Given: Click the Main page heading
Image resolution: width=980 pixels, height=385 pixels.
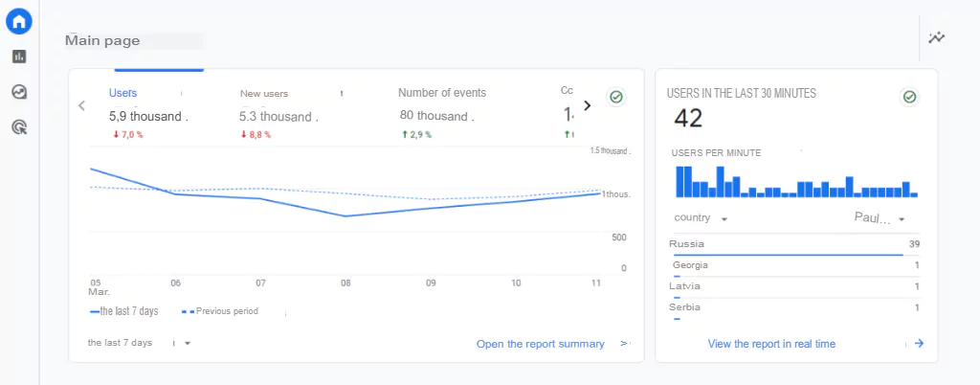Looking at the screenshot, I should [102, 41].
